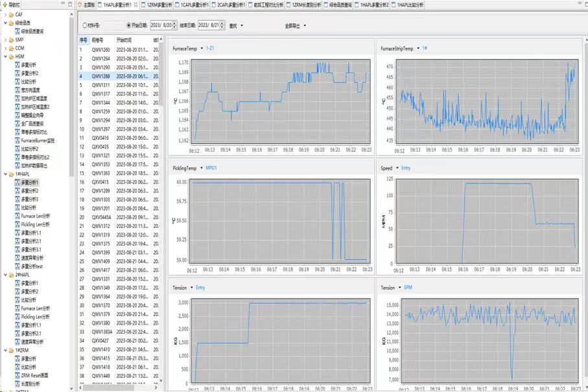588x392 pixels.
Task: Click the 1#HAPL folder icon
Action: [11, 174]
